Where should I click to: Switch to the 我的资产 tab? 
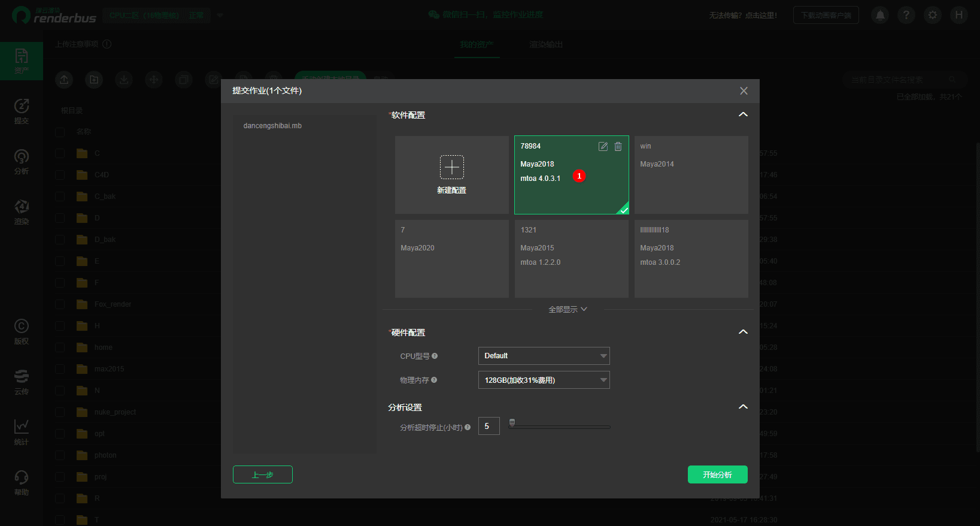[477, 44]
